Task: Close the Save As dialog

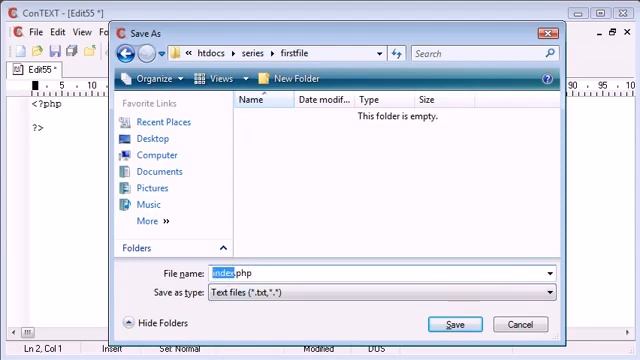Action: coord(548,33)
